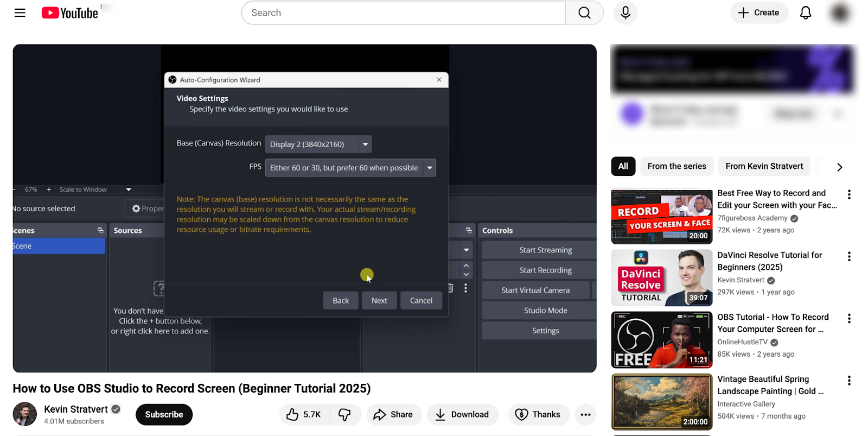This screenshot has height=436, width=868.
Task: Click up arrow stepper near Start Recording
Action: tap(466, 266)
